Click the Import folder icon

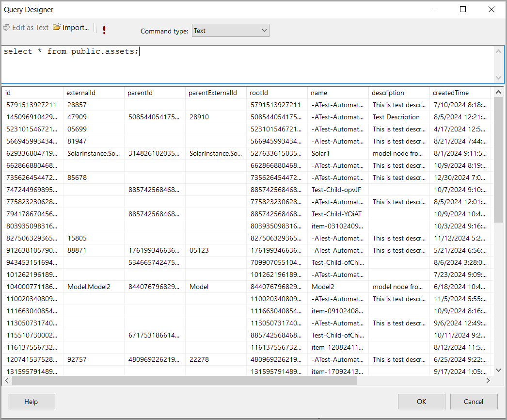point(57,28)
